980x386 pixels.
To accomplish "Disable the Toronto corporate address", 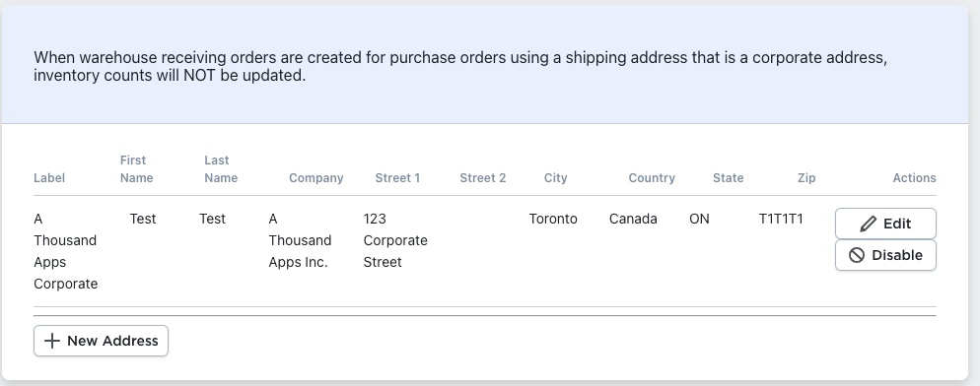I will [x=885, y=255].
